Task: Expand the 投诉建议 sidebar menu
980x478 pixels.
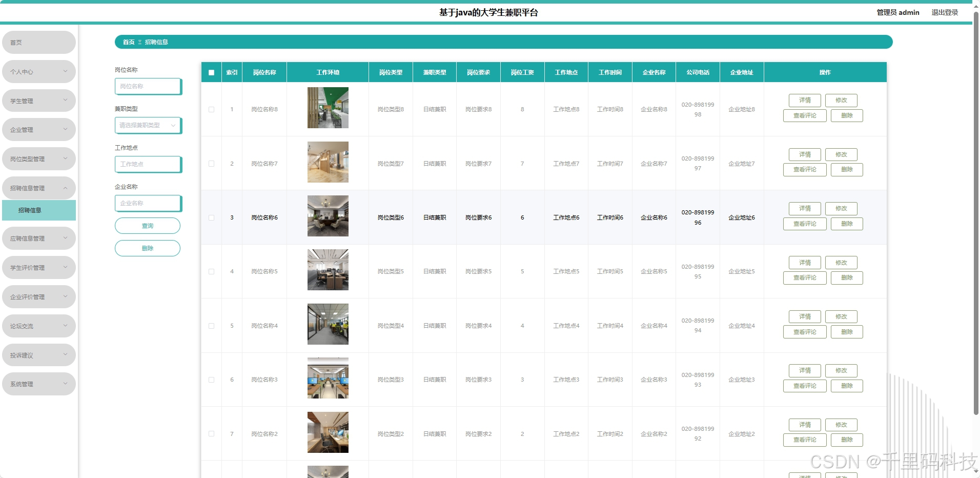Action: tap(39, 355)
